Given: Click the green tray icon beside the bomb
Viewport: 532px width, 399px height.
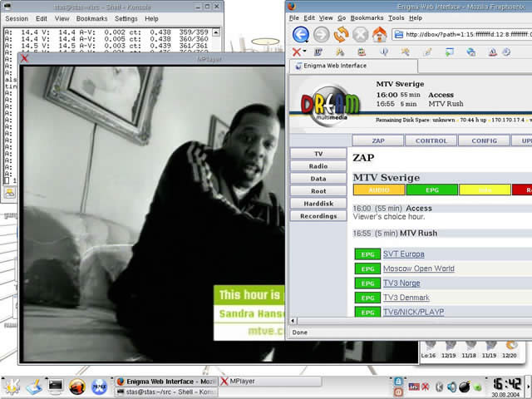Looking at the screenshot, I should tap(477, 387).
